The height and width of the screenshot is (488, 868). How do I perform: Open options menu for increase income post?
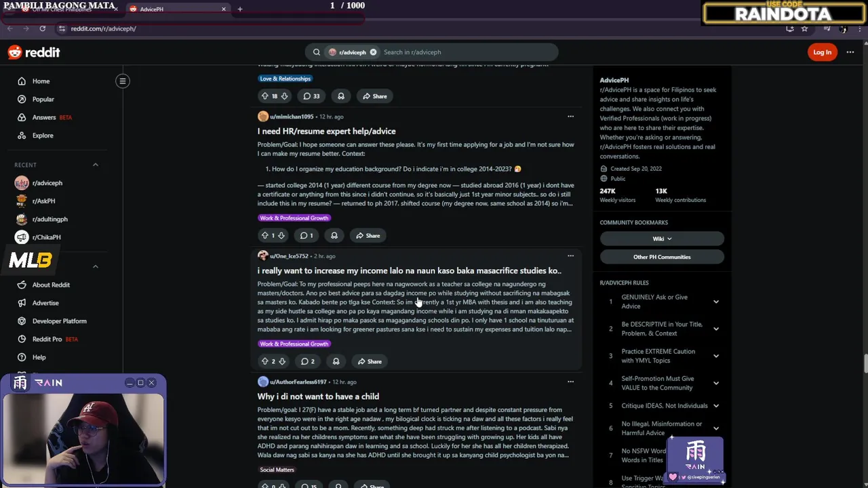(570, 256)
